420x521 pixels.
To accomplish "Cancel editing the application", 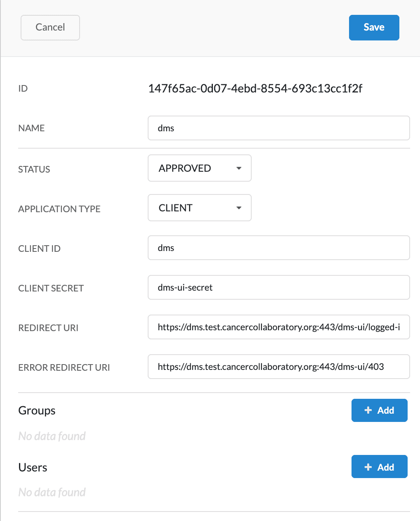I will (50, 28).
